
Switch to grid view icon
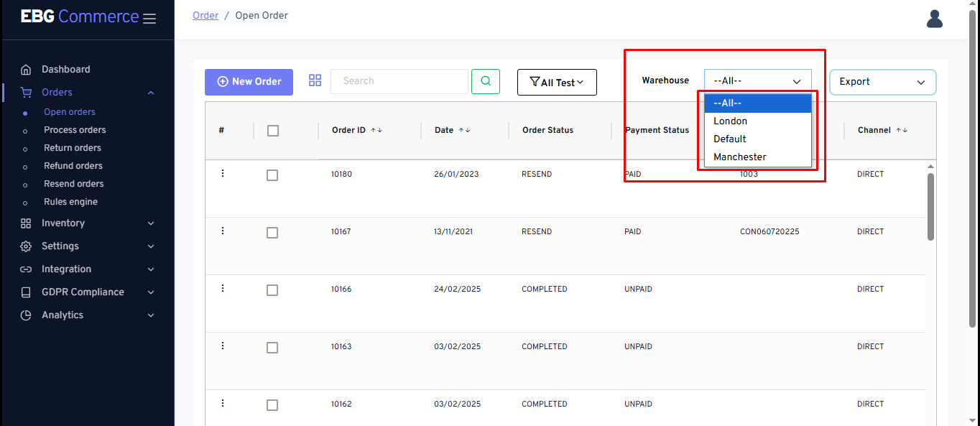[x=315, y=80]
